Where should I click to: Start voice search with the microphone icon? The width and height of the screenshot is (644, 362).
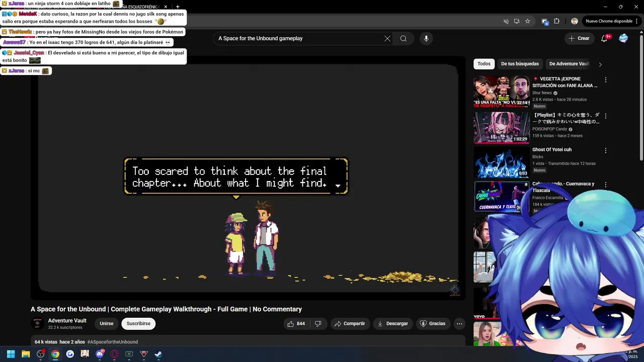tap(426, 38)
